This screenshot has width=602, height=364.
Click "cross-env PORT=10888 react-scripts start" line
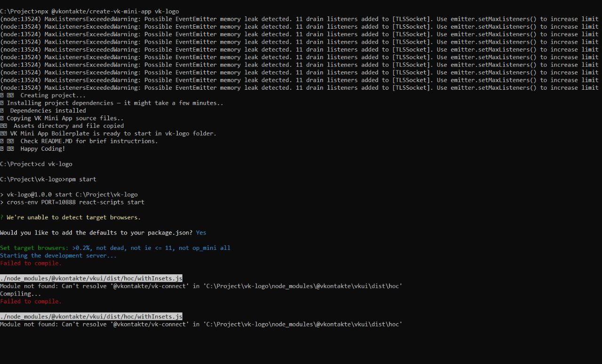pos(75,202)
